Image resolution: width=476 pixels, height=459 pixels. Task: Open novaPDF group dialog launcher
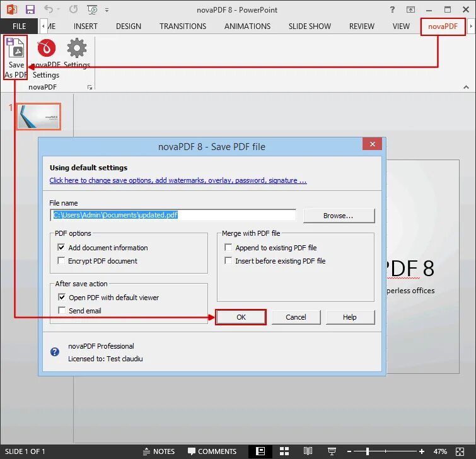coord(90,88)
